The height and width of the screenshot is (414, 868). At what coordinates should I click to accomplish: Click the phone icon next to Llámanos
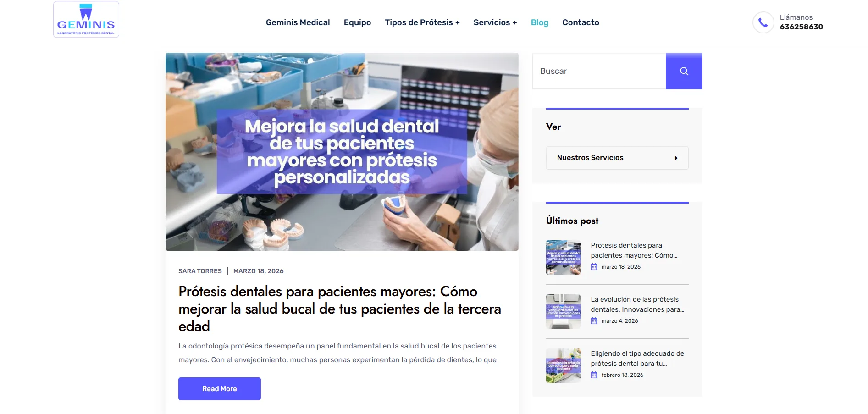763,22
